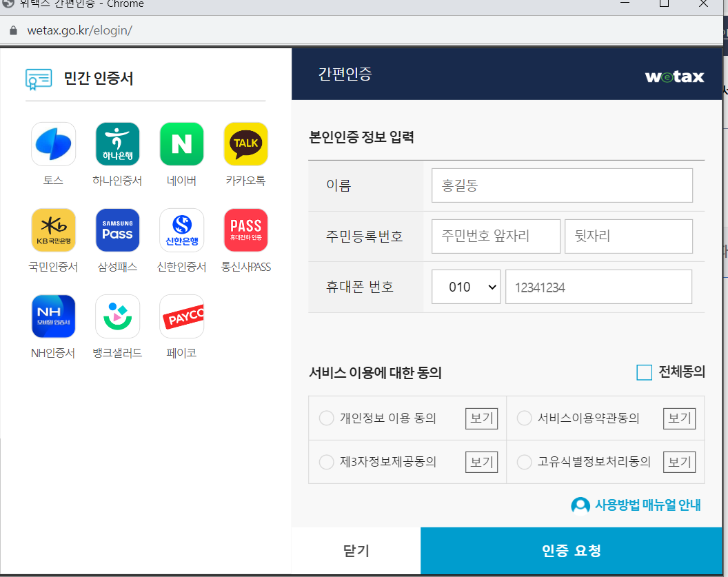
Task: Choose the Hana Bank (하나인증서) certificate icon
Action: [117, 144]
